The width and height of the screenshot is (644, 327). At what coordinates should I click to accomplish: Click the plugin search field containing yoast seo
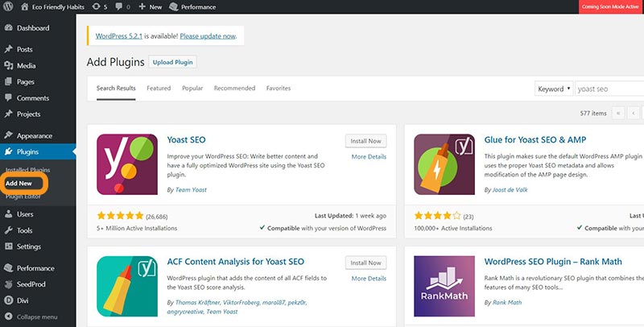[x=609, y=89]
